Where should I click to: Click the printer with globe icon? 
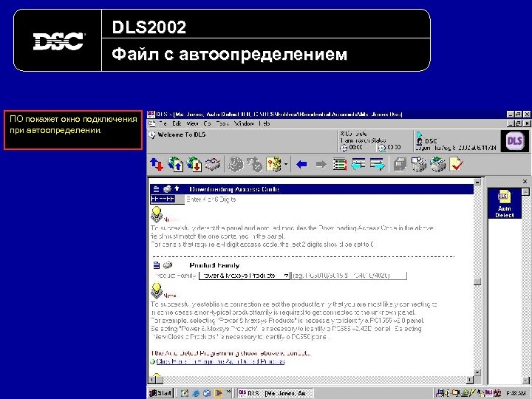(x=437, y=164)
